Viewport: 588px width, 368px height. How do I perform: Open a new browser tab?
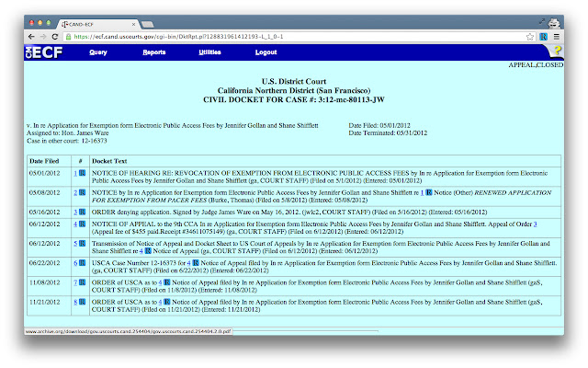coord(147,25)
